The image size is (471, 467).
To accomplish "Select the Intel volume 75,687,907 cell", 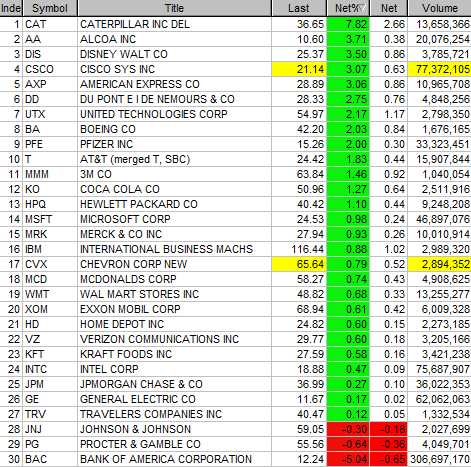I will (x=440, y=369).
